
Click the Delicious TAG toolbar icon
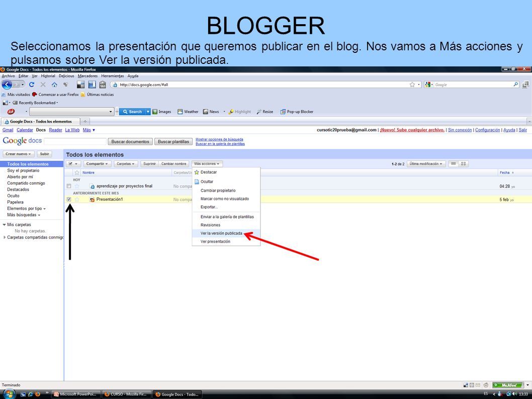103,85
